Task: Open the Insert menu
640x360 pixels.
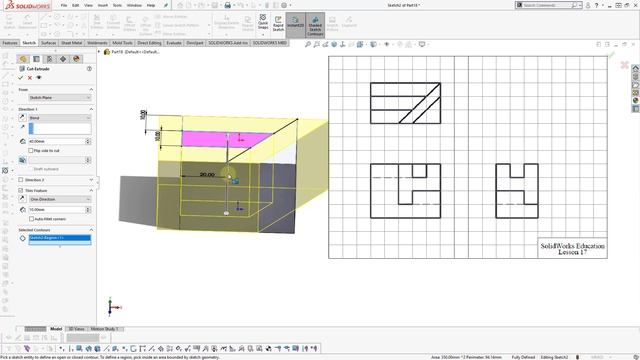Action: 103,6
